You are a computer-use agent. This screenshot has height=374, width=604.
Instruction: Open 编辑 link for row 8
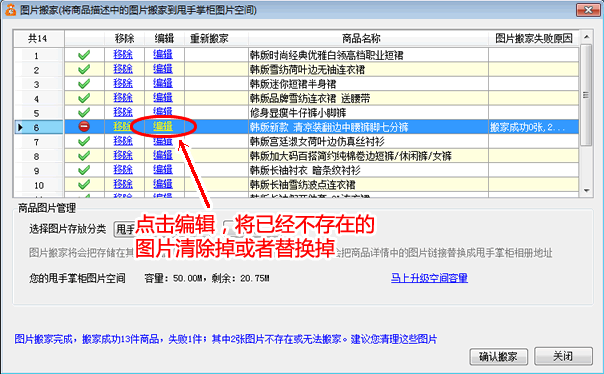163,155
